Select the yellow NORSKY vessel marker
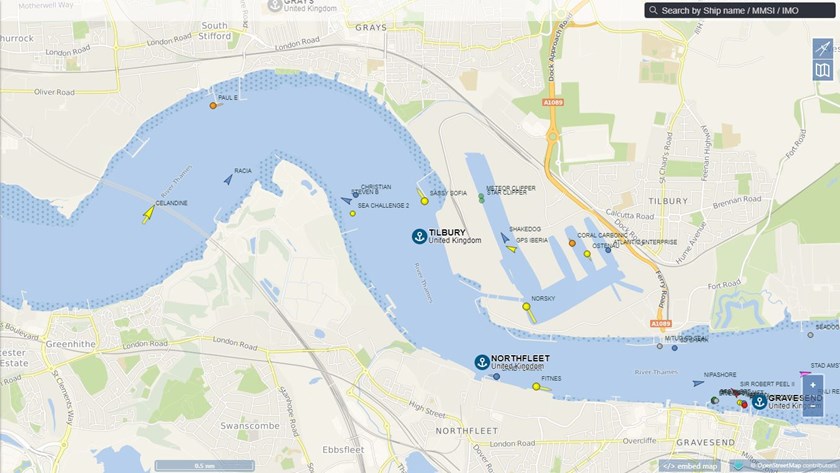 point(527,307)
